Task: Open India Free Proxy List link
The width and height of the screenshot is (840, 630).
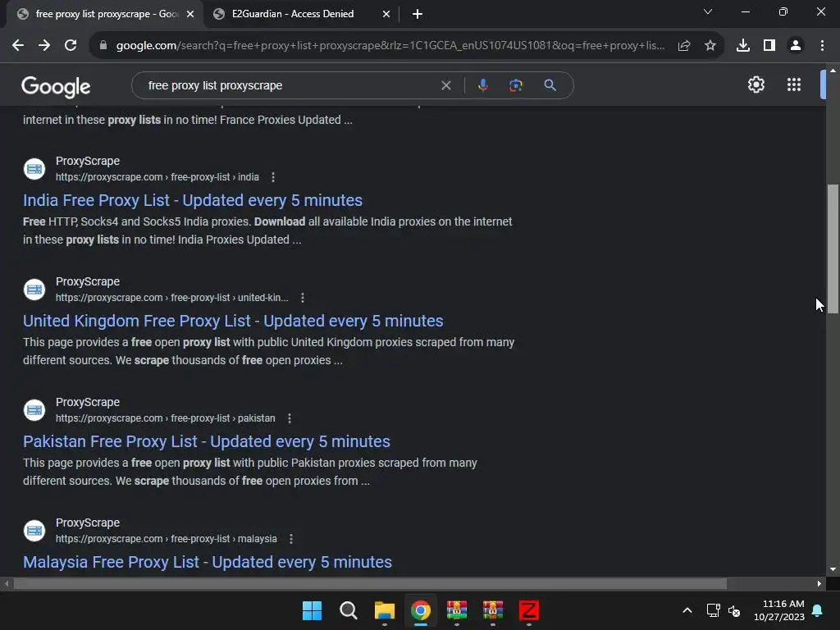Action: [193, 200]
